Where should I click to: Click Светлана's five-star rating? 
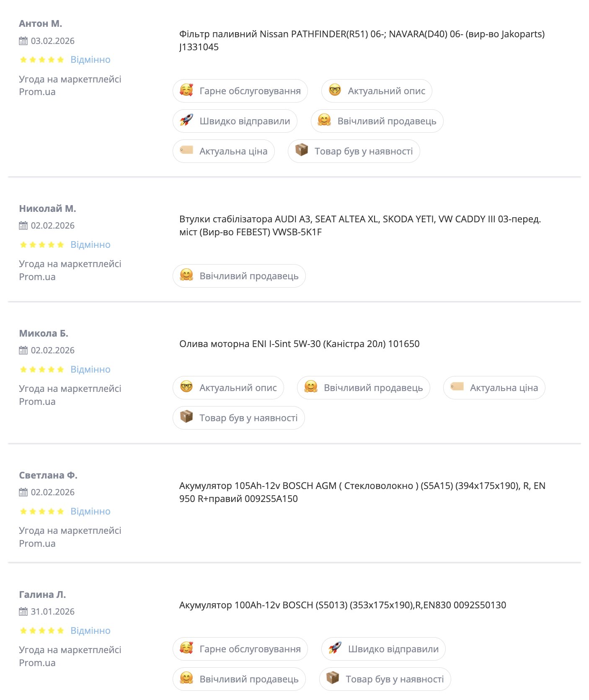(42, 511)
